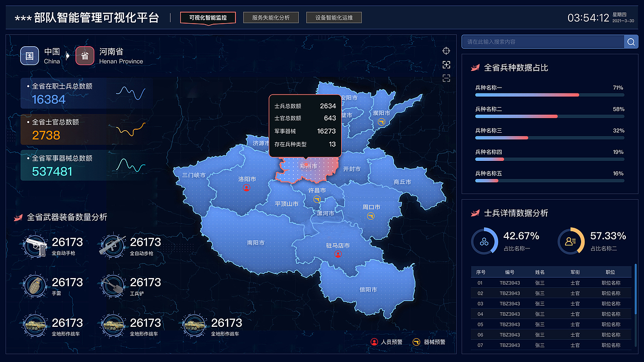644x362 pixels.
Task: Click the 序号 column header
Action: 480,272
